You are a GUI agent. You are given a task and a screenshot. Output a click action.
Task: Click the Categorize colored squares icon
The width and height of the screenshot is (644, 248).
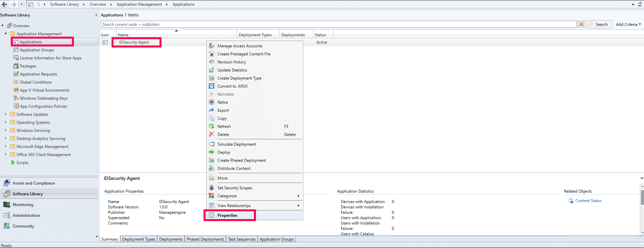pyautogui.click(x=212, y=196)
